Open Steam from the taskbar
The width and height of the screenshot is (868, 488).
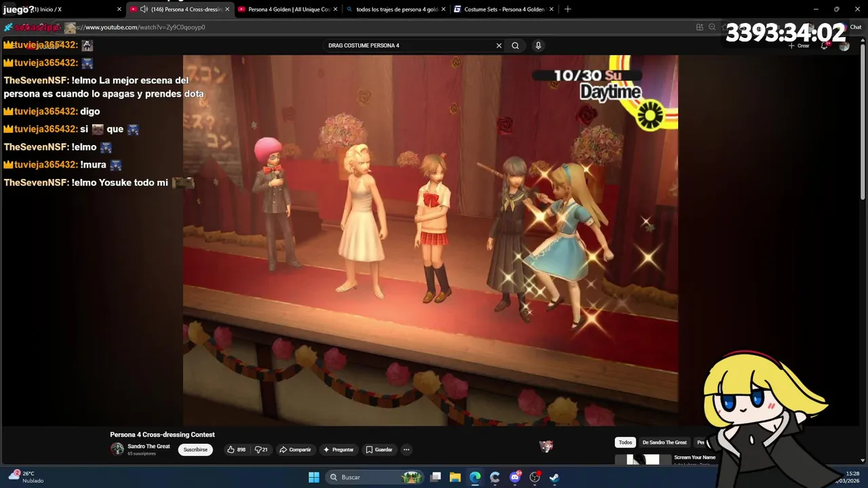(554, 477)
